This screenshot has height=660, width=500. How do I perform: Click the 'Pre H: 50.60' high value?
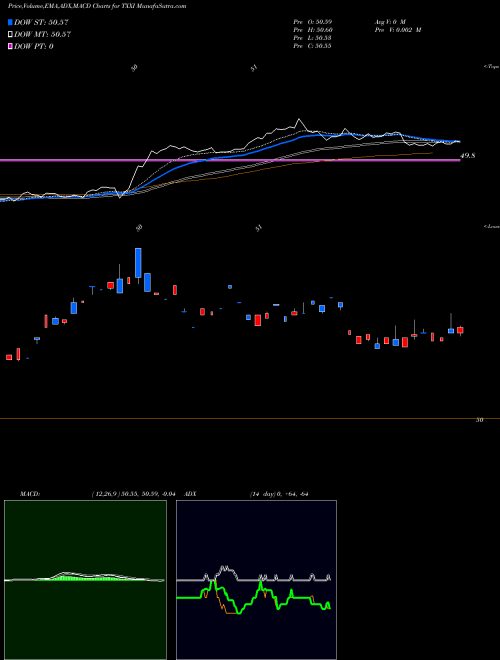coord(313,30)
